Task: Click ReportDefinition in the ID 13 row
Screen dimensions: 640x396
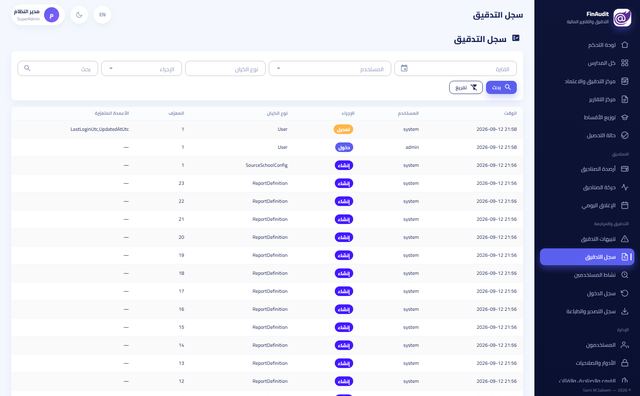Action: pyautogui.click(x=270, y=363)
